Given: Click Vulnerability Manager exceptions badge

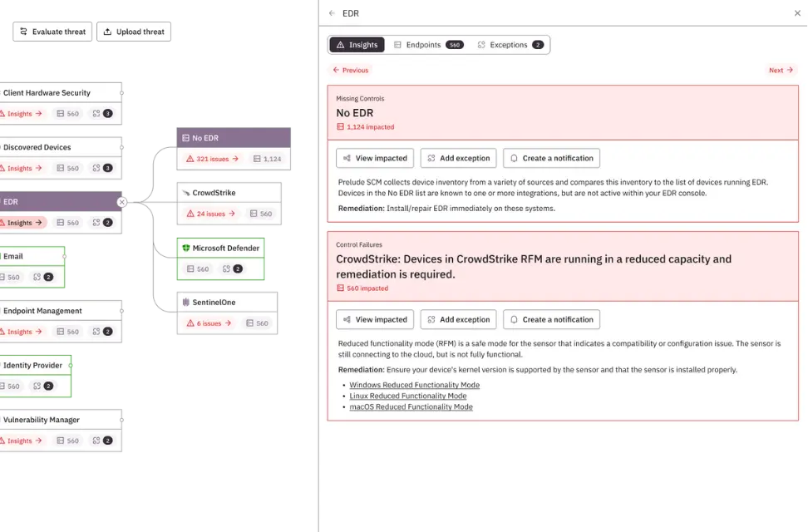Looking at the screenshot, I should point(102,441).
